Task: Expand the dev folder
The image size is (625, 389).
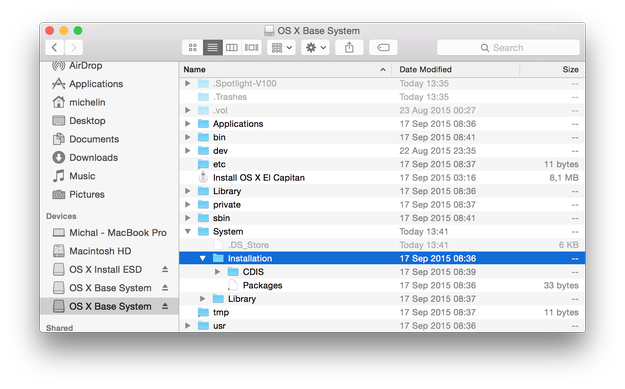Action: (188, 151)
